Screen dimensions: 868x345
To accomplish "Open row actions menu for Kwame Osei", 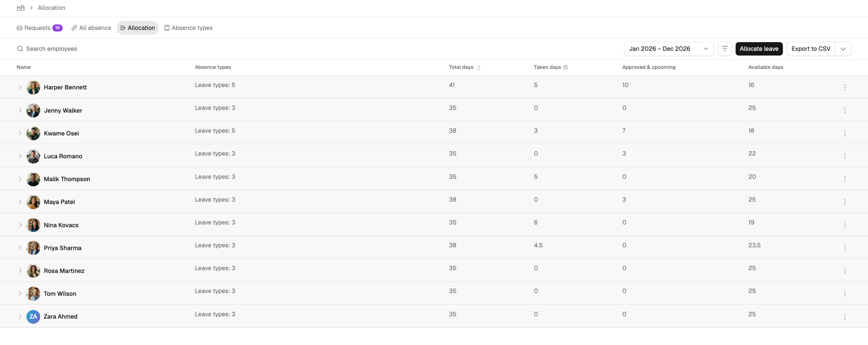I will (x=845, y=133).
